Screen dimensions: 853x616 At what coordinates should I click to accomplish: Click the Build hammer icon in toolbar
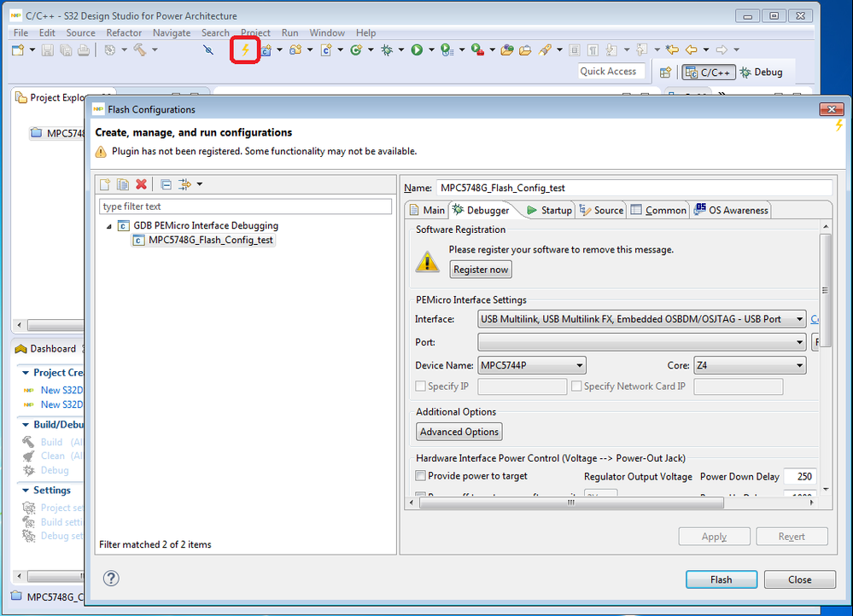pos(140,50)
